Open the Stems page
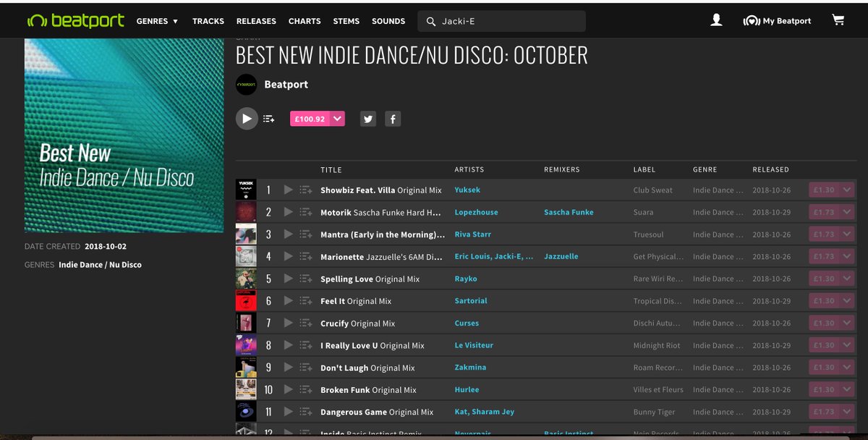Viewport: 868px width, 440px height. point(346,21)
